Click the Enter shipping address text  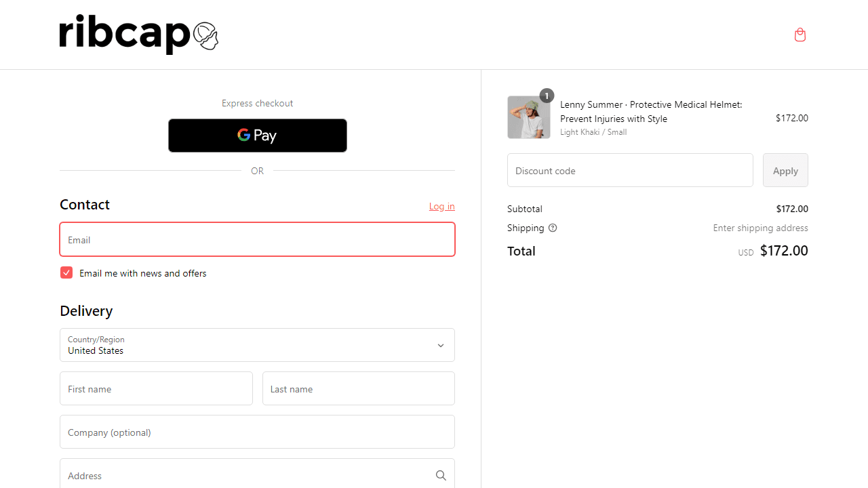point(760,228)
